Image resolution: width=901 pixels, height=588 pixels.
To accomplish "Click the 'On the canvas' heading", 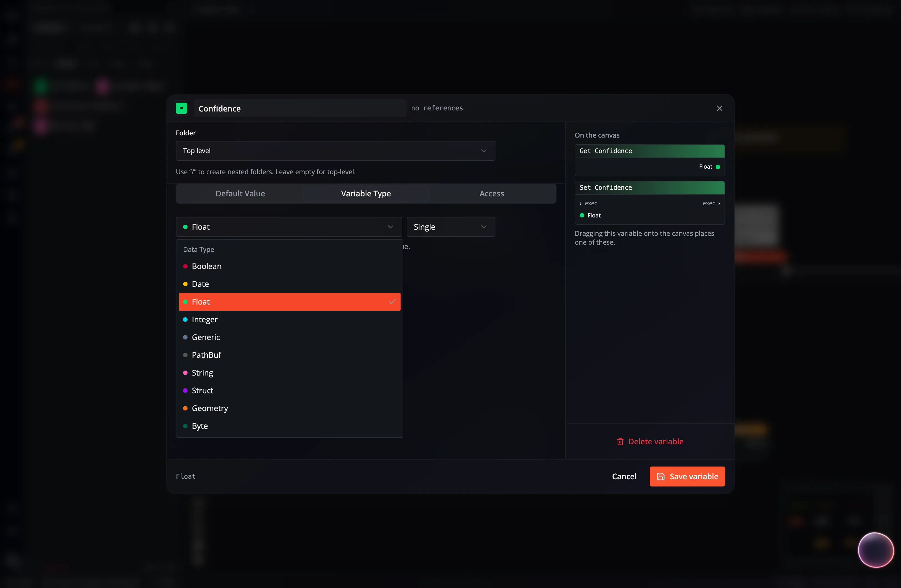I will (597, 135).
